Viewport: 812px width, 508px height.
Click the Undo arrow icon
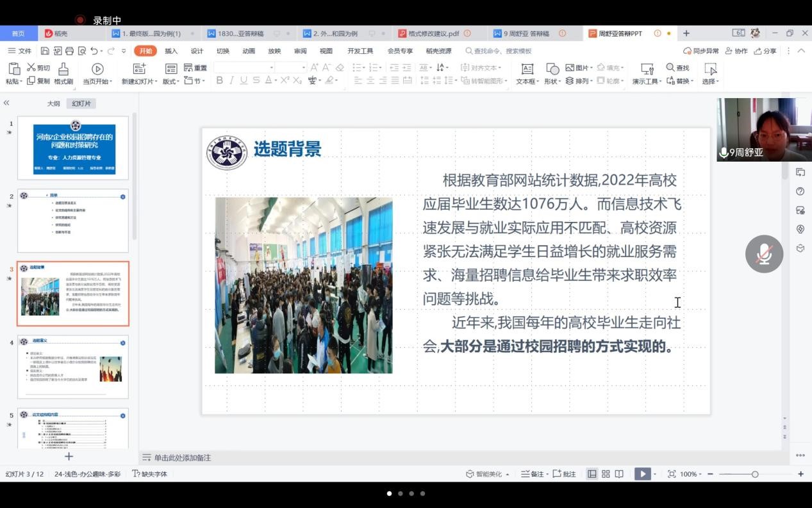pos(94,51)
